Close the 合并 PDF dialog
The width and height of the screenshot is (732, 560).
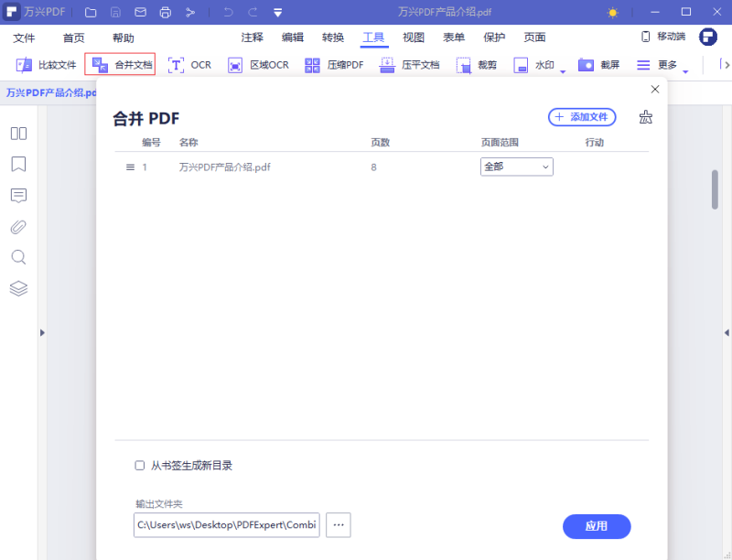point(655,89)
